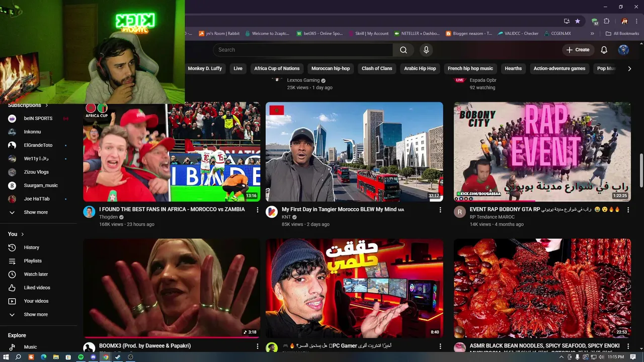The height and width of the screenshot is (362, 644).
Task: Open Steam from the taskbar
Action: point(118,357)
